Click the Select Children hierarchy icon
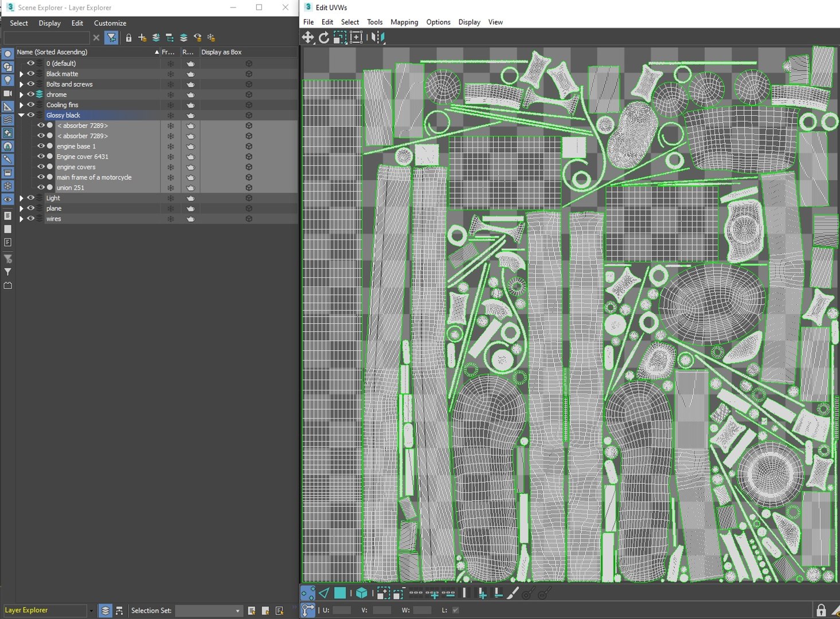The width and height of the screenshot is (840, 619). [170, 38]
